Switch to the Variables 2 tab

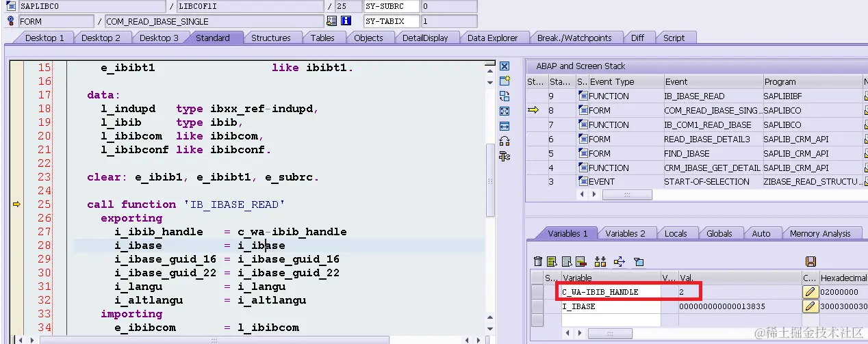[625, 234]
